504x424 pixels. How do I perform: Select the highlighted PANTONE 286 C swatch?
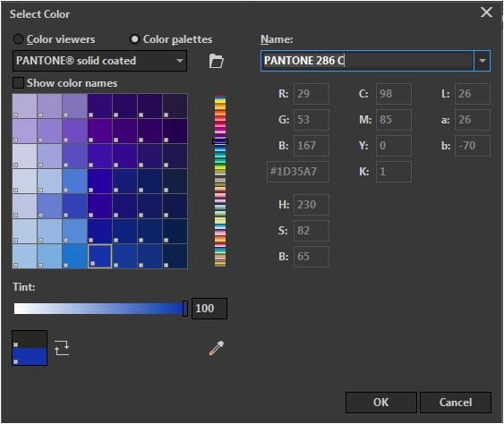pos(99,256)
